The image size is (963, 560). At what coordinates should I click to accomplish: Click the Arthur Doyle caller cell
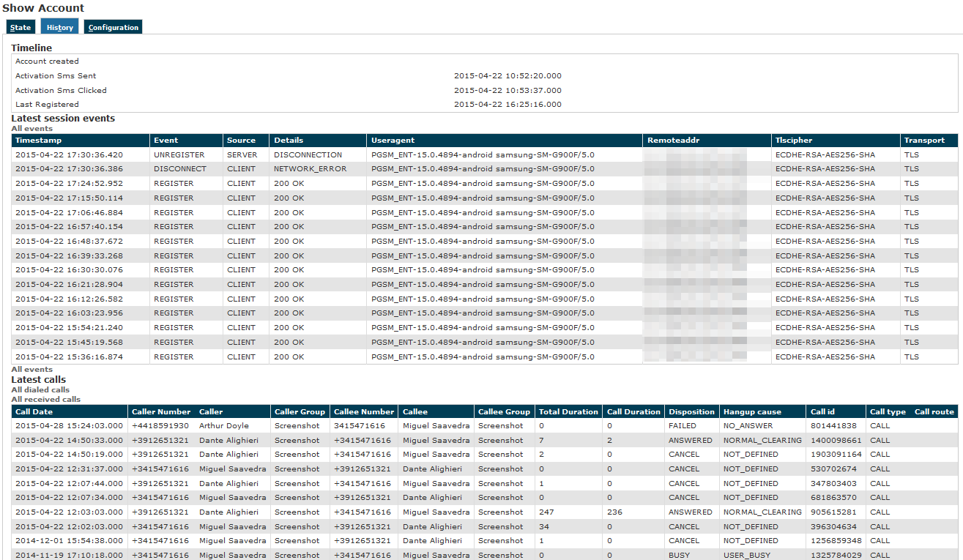point(224,426)
